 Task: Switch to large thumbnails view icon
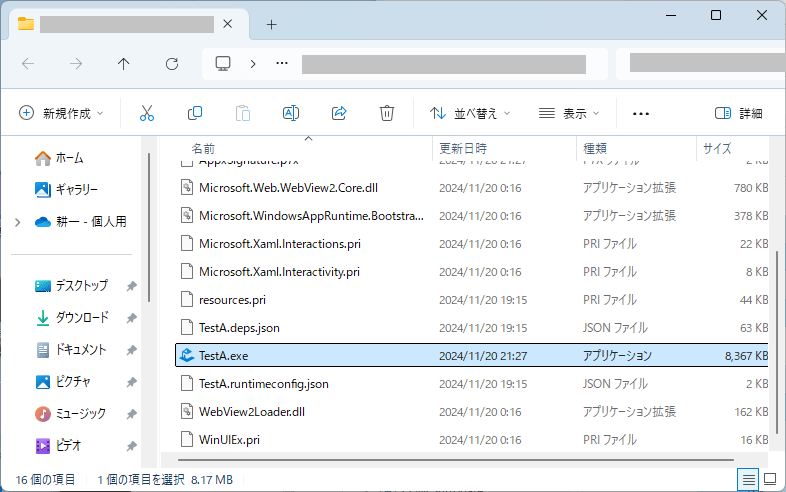tap(770, 479)
